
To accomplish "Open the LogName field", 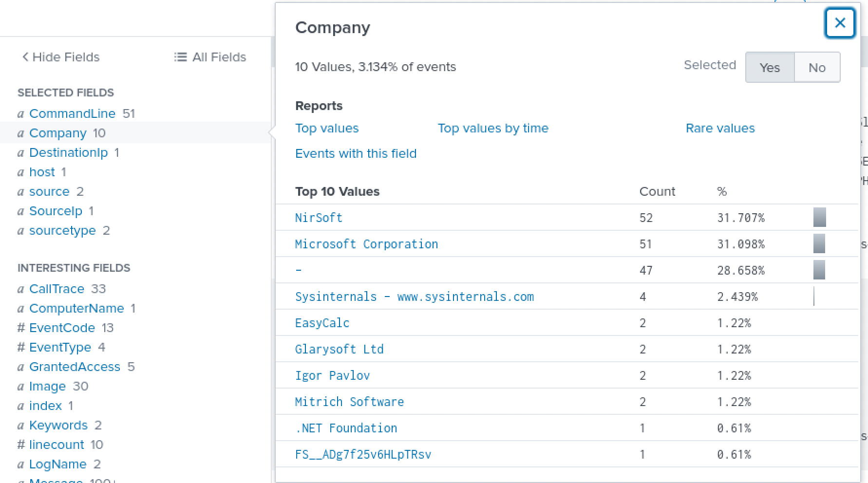I will tap(57, 464).
